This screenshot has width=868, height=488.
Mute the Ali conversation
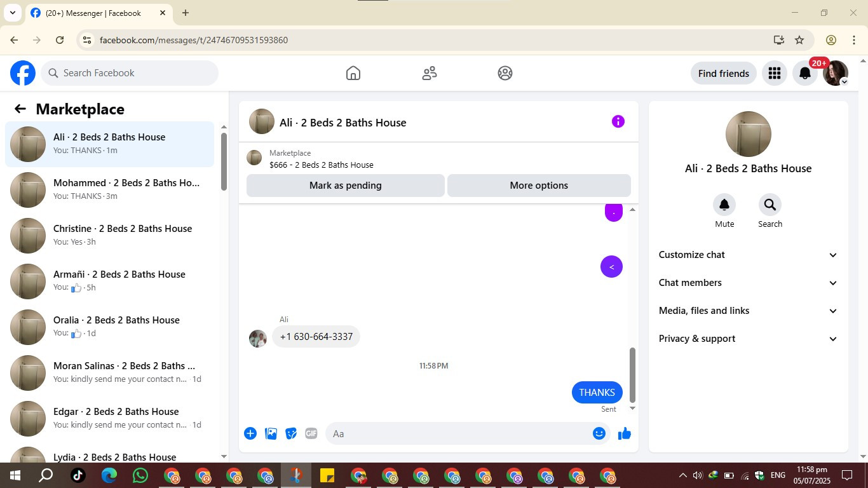point(724,205)
